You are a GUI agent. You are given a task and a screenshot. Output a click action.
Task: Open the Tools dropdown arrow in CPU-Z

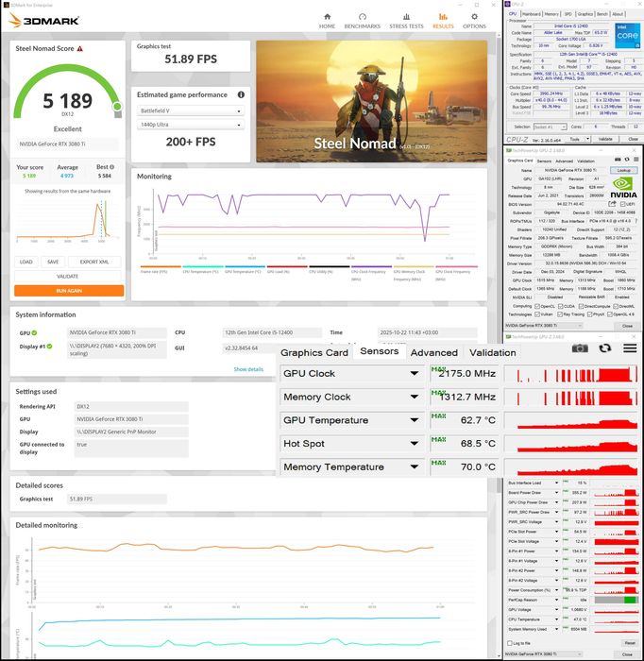click(x=588, y=139)
